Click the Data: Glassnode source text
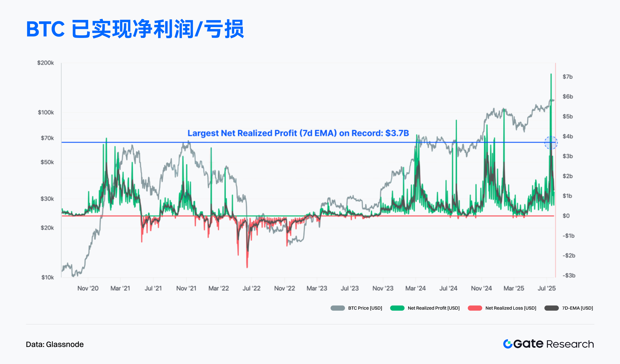 pyautogui.click(x=55, y=344)
